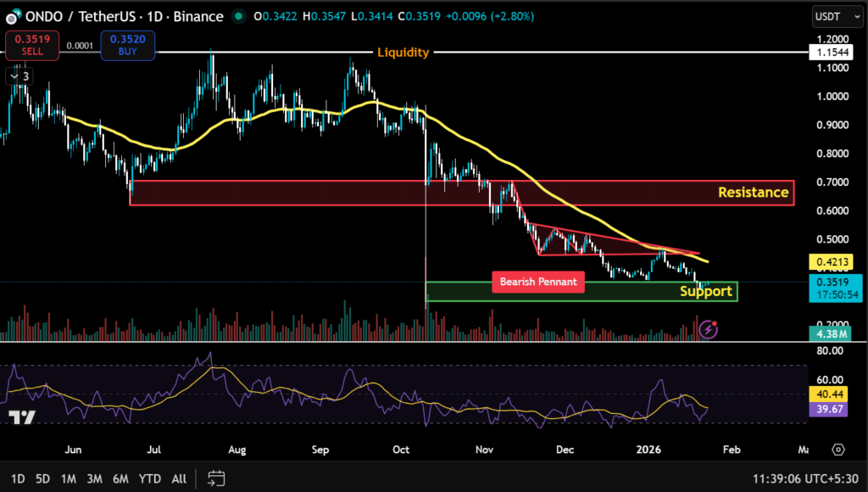
Task: Expand the collapsed indicators legend
Action: coord(18,76)
